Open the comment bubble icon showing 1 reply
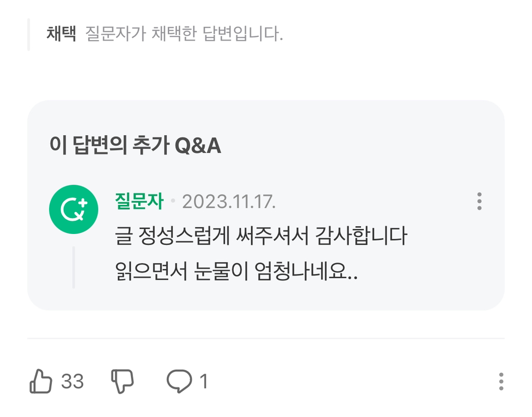Viewport: 532px width, 417px height. (179, 382)
